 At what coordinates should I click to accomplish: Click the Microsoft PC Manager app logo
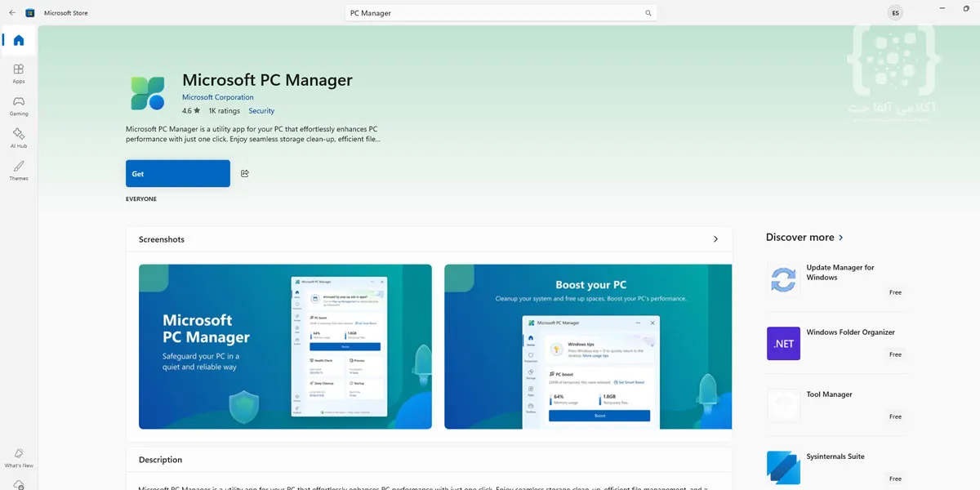[148, 93]
